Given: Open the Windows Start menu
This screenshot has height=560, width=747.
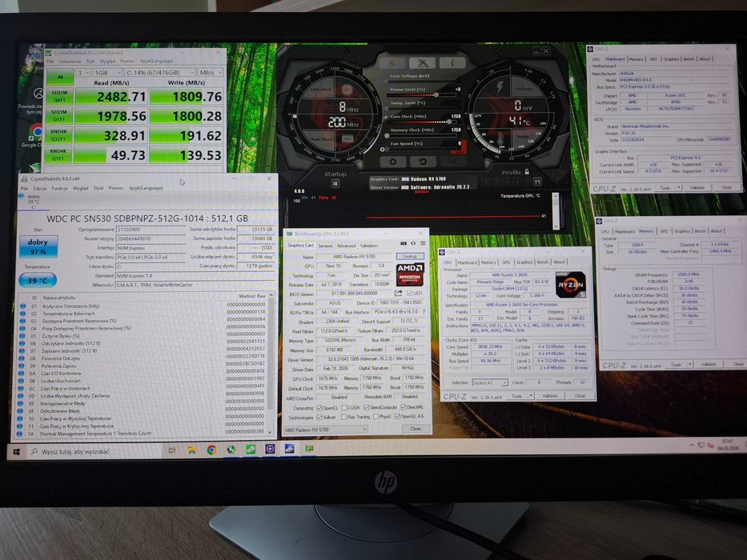Looking at the screenshot, I should coord(16,451).
